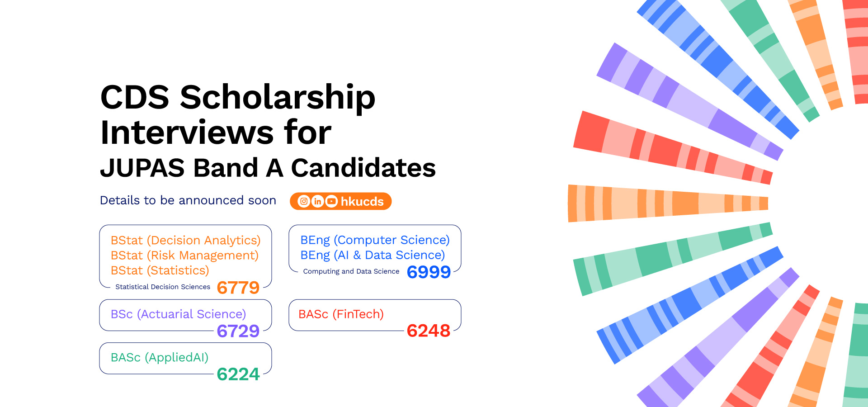Click the red code 6248
The height and width of the screenshot is (407, 868).
pos(429,331)
